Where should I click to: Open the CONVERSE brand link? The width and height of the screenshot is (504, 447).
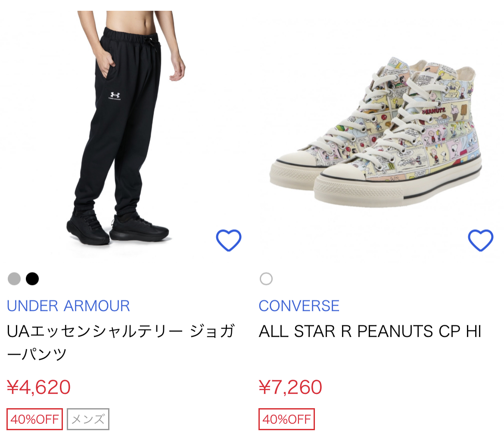point(299,306)
